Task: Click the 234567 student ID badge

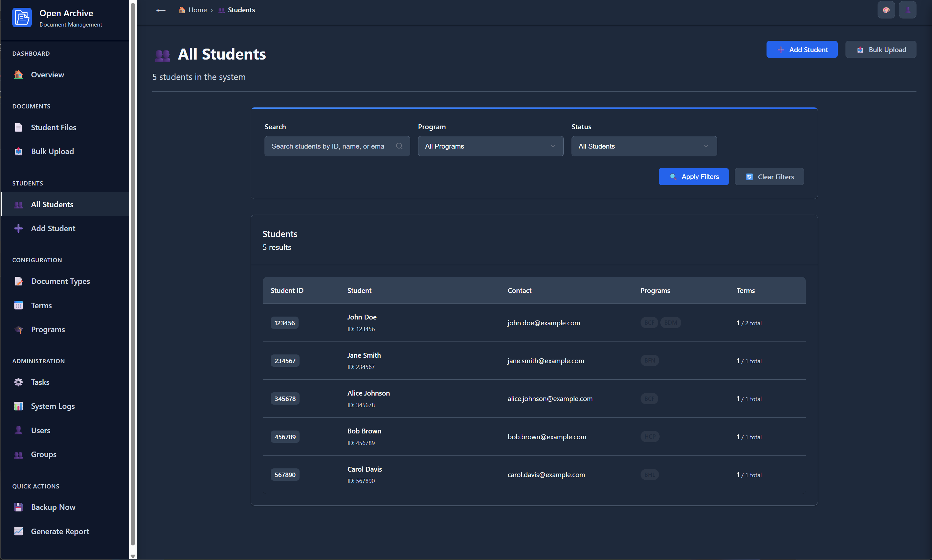Action: tap(285, 361)
